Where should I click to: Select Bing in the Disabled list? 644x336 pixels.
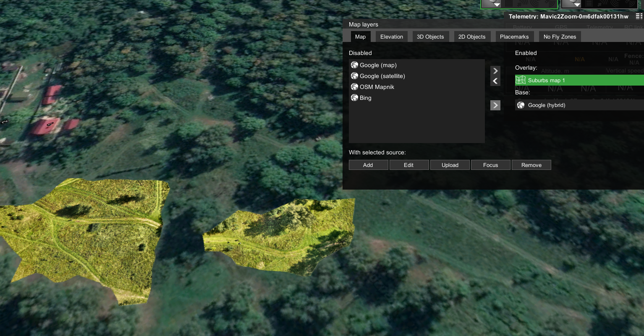point(416,98)
